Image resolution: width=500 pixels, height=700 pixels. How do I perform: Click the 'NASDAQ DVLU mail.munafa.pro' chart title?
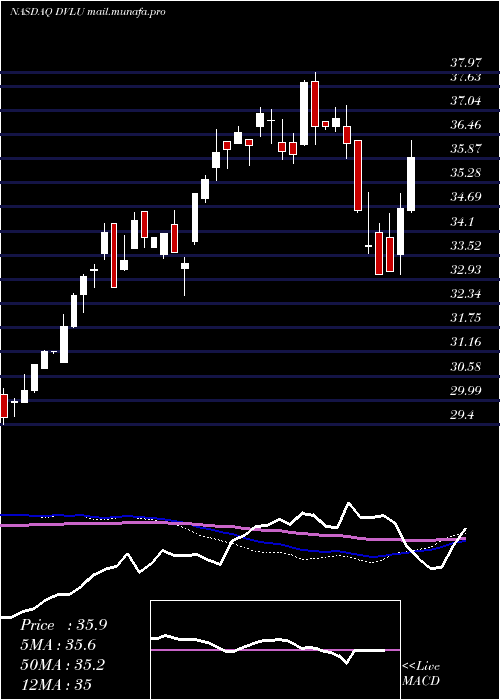88,12
